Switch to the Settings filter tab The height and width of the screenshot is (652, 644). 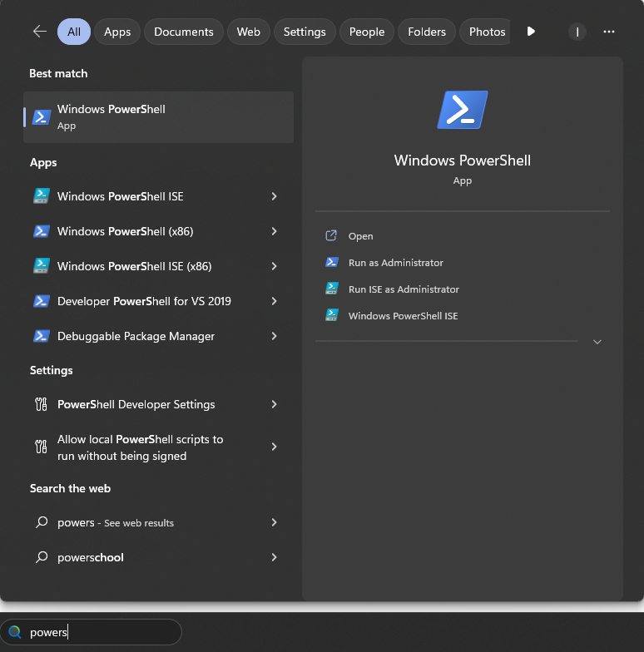(305, 32)
